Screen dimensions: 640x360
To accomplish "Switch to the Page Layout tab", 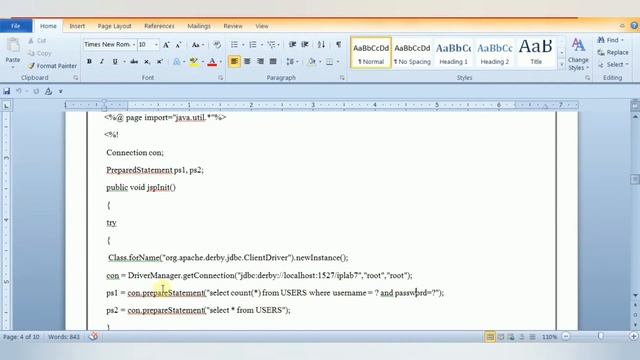I will [115, 26].
